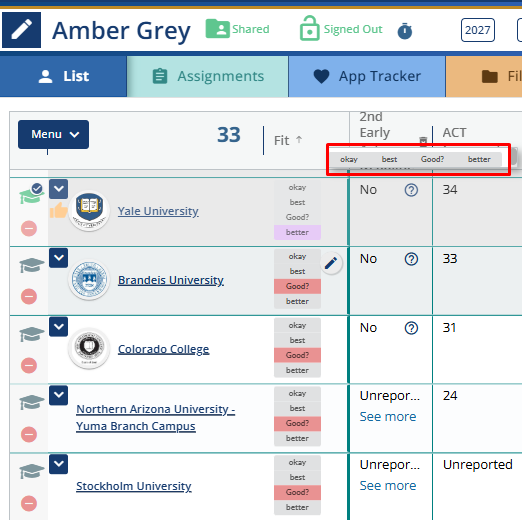This screenshot has height=520, width=522.
Task: Select 'Good?' in the Fit filter popup
Action: (x=432, y=159)
